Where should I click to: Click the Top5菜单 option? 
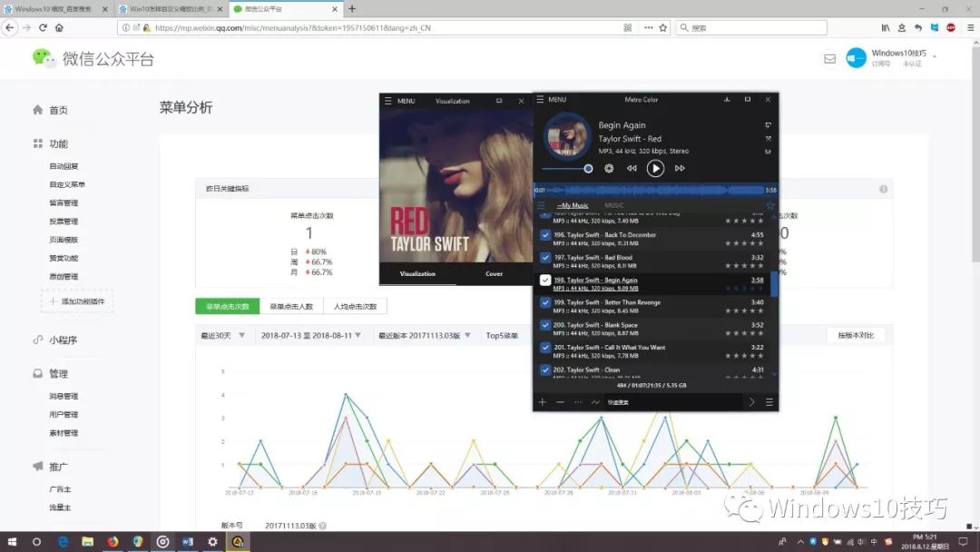[502, 336]
